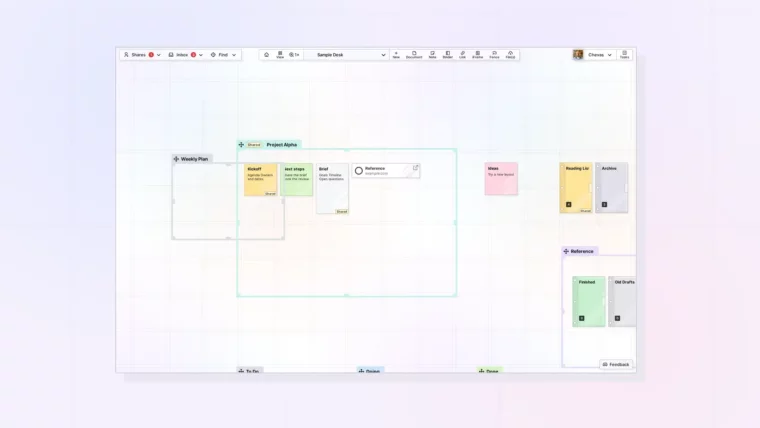
Task: Open the gray Archive binder
Action: click(612, 188)
